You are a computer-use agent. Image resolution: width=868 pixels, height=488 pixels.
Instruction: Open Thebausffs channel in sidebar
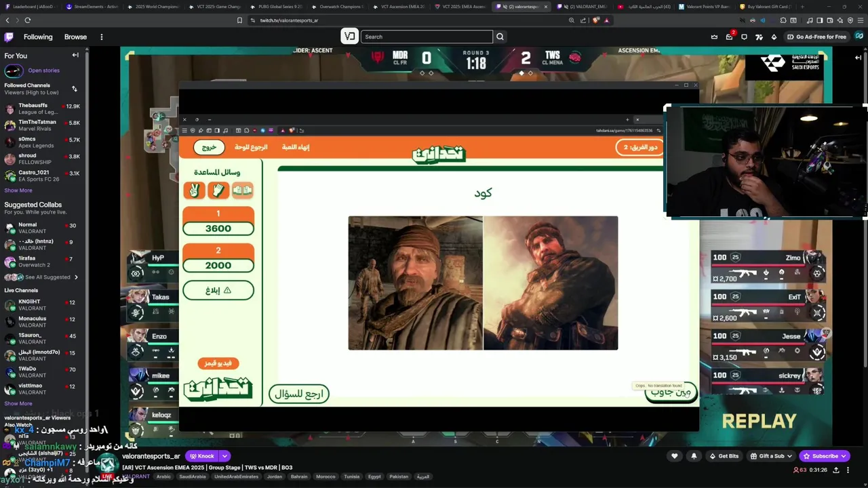(x=42, y=108)
